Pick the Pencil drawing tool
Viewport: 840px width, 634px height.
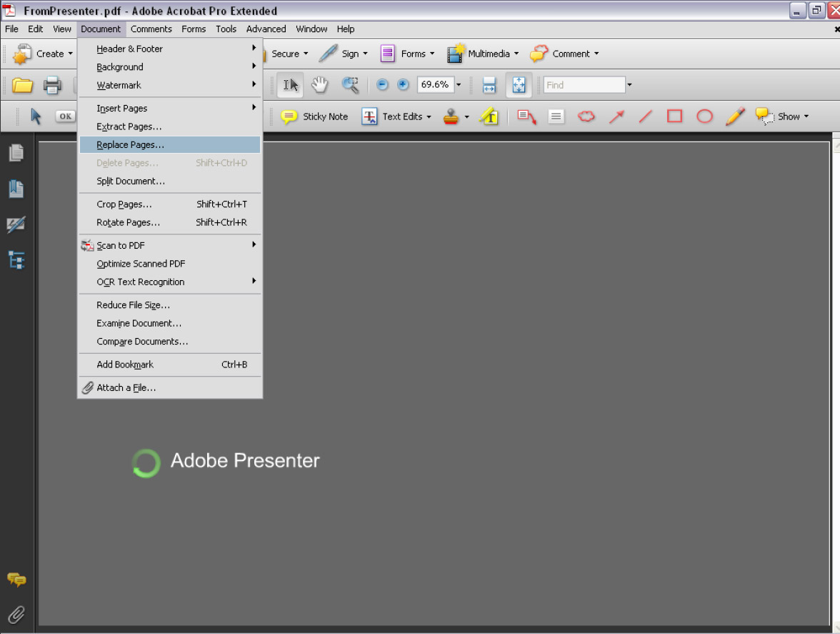[735, 117]
